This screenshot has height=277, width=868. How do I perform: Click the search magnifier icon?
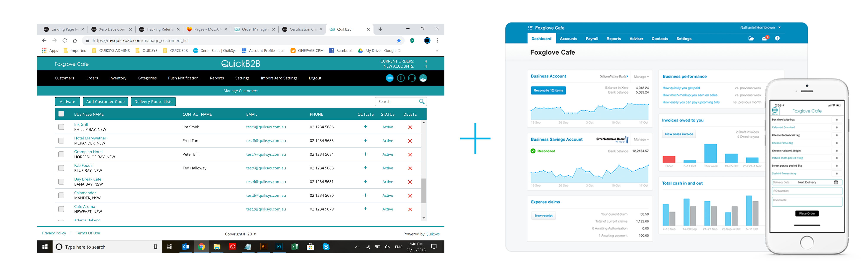pyautogui.click(x=421, y=101)
